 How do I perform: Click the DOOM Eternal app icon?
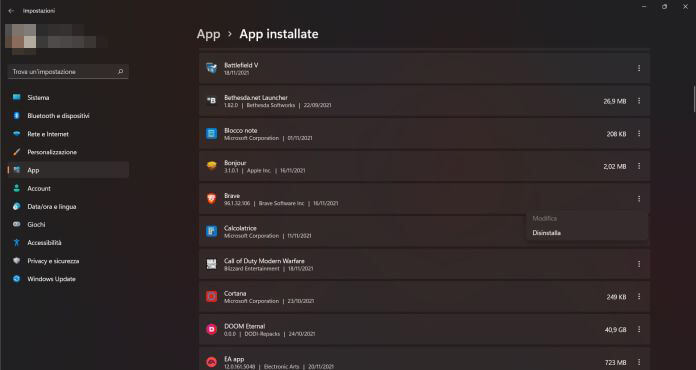[212, 329]
